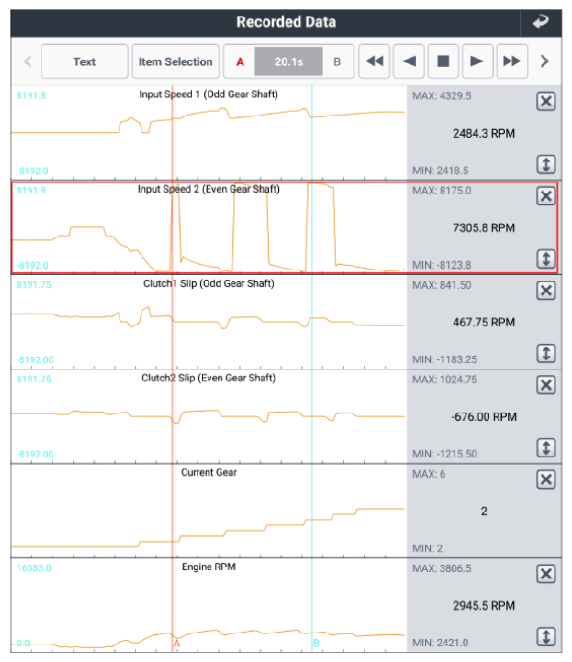This screenshot has height=662, width=572.
Task: Play the recorded data forward
Action: click(477, 62)
